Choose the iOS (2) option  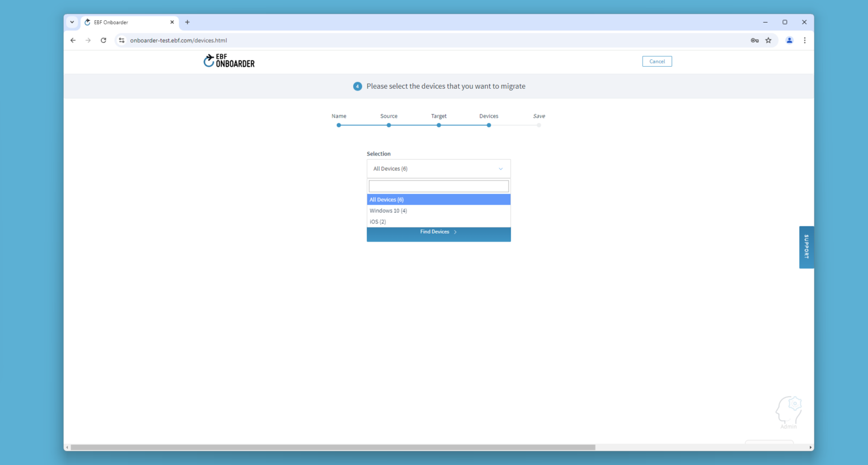439,222
